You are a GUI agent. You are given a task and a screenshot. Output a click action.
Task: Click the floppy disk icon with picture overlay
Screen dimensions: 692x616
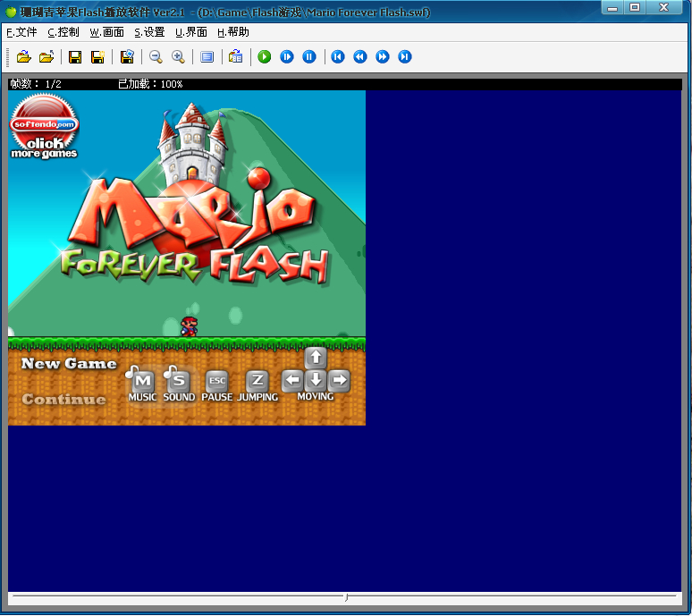pos(127,57)
